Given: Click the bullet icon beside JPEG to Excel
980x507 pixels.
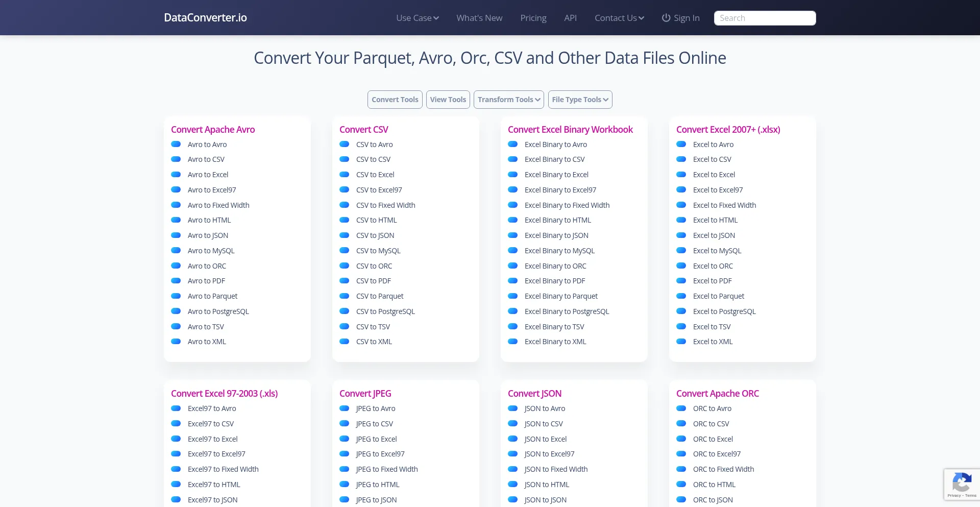Looking at the screenshot, I should 345,439.
